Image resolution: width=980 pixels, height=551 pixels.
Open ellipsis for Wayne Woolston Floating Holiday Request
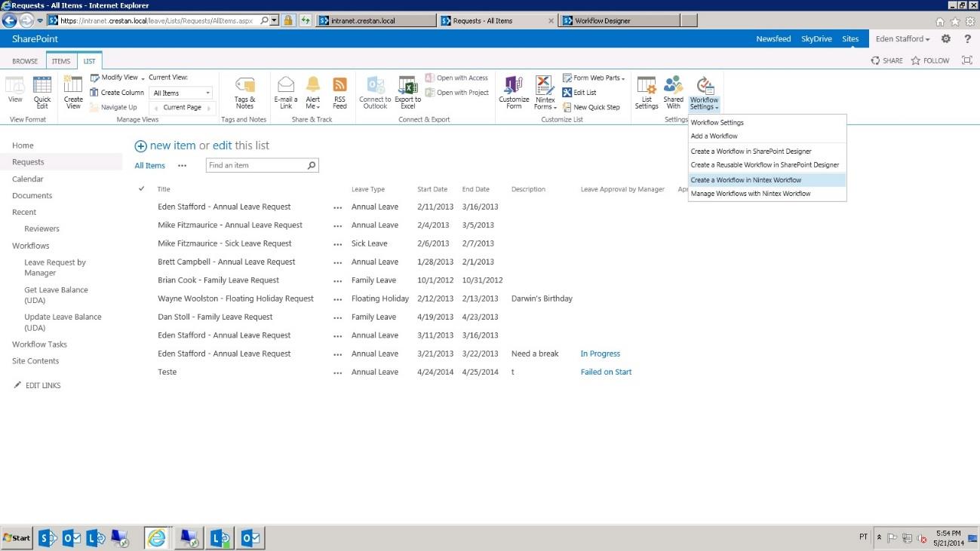[x=337, y=299]
